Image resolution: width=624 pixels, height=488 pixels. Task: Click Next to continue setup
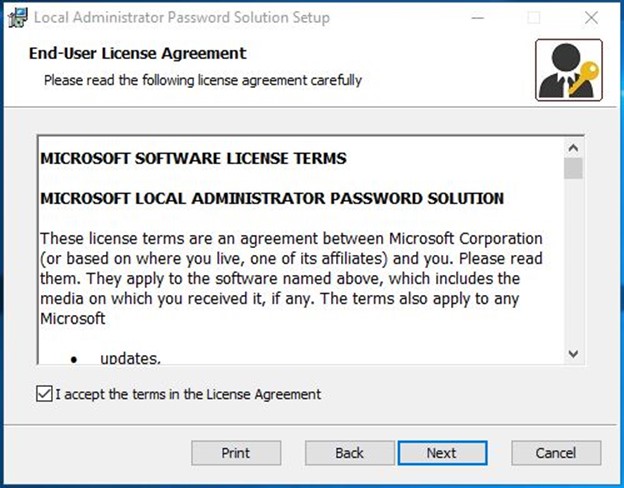click(442, 453)
